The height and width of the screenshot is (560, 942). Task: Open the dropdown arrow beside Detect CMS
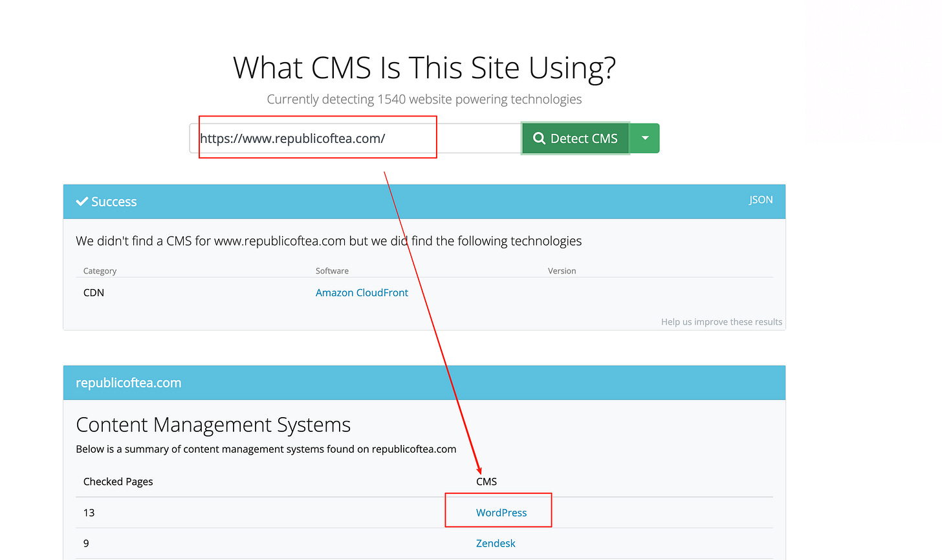pos(645,138)
